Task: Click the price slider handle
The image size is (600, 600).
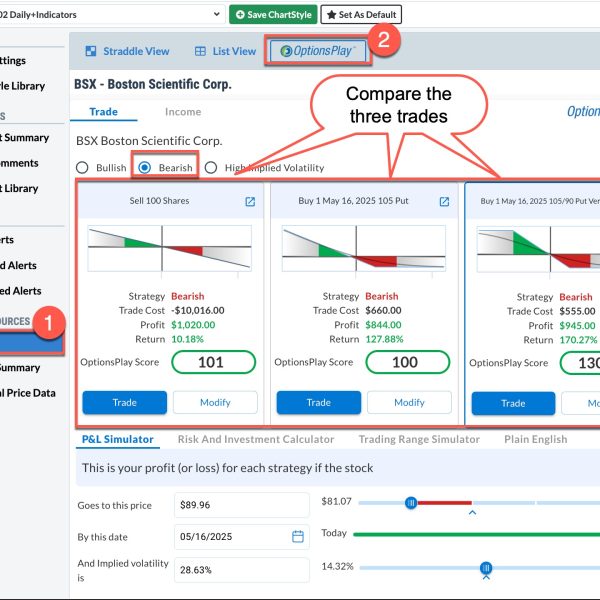Action: pos(411,503)
